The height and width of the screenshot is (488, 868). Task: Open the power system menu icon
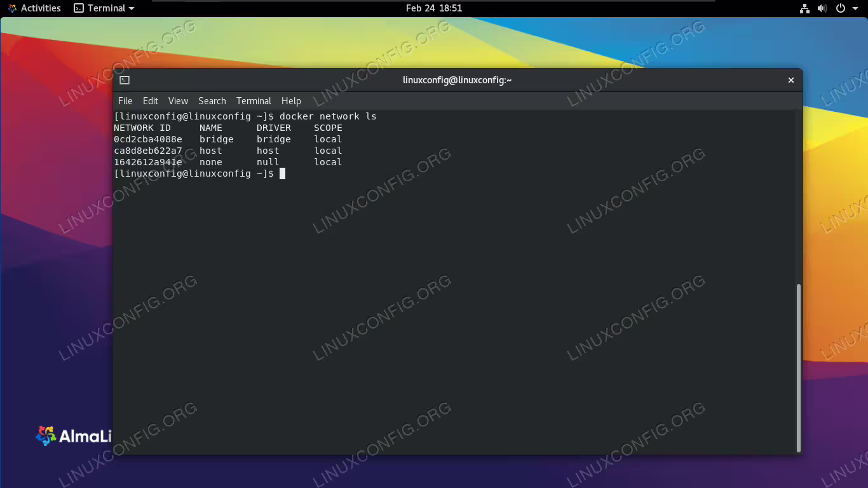click(840, 8)
